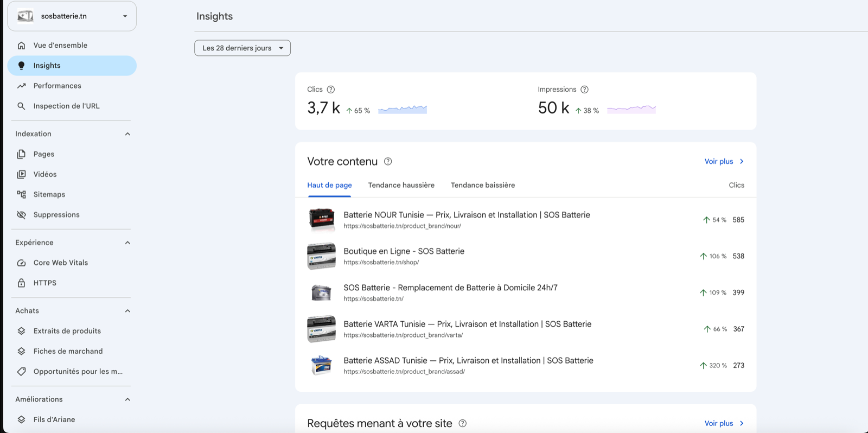
Task: Click the URL https://sosbatterie.tn/product_brand/assad/
Action: tap(404, 372)
